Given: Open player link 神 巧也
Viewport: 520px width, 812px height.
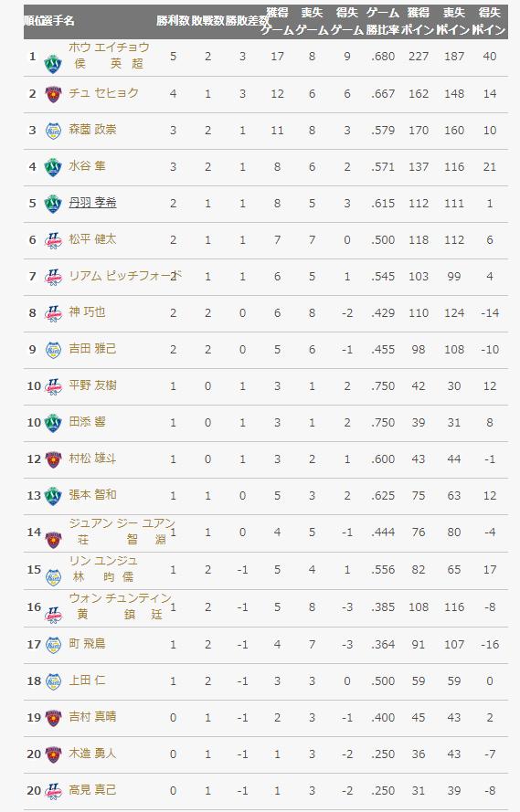Looking at the screenshot, I should (87, 311).
